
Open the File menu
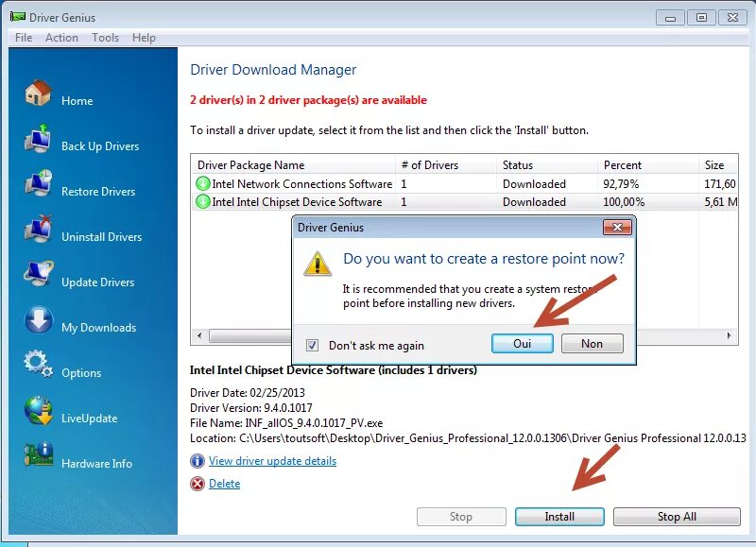[24, 38]
